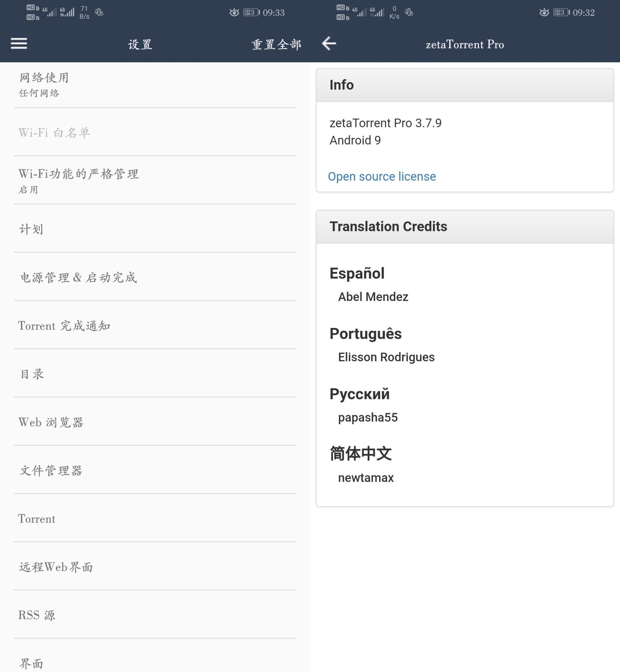The height and width of the screenshot is (672, 620).
Task: Open the Torrent settings entry
Action: [155, 519]
